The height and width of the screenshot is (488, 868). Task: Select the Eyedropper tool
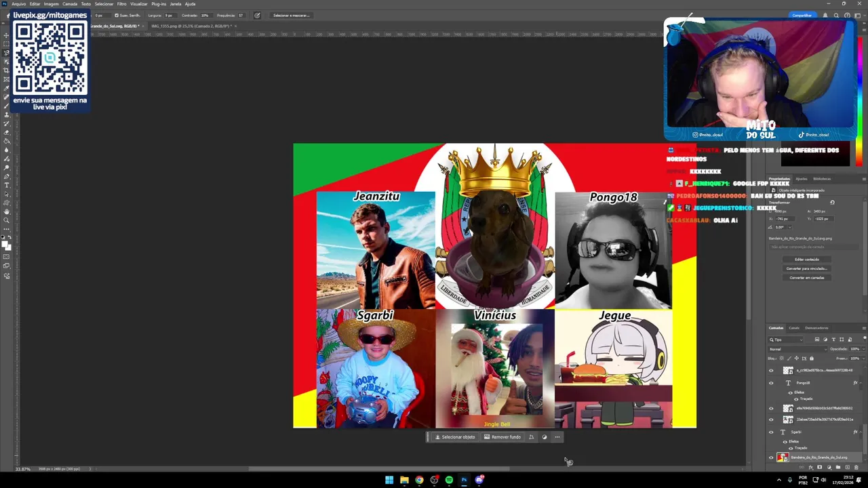(6, 88)
